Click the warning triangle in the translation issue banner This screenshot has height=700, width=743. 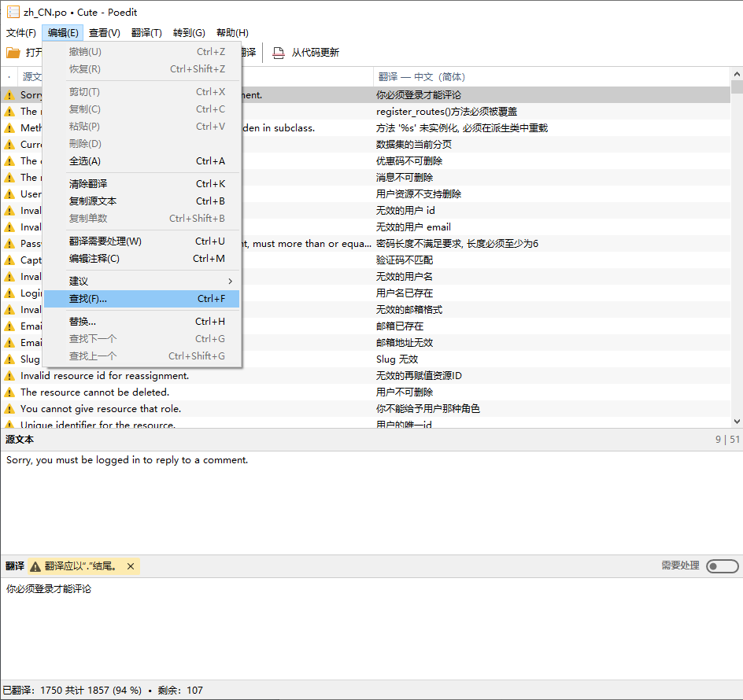[x=35, y=566]
